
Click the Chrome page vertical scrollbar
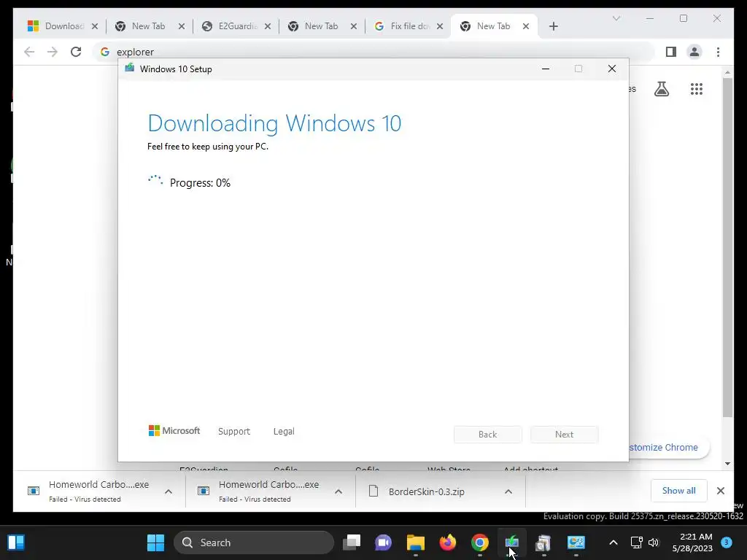[x=727, y=246]
